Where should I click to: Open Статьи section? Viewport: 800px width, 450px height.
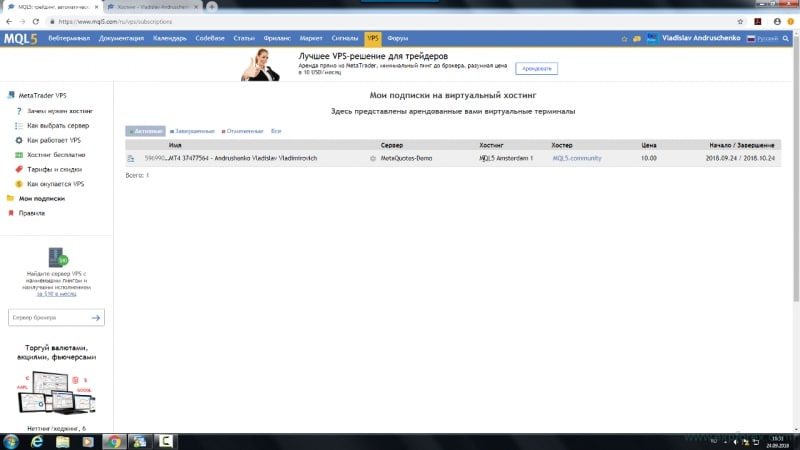coord(244,38)
